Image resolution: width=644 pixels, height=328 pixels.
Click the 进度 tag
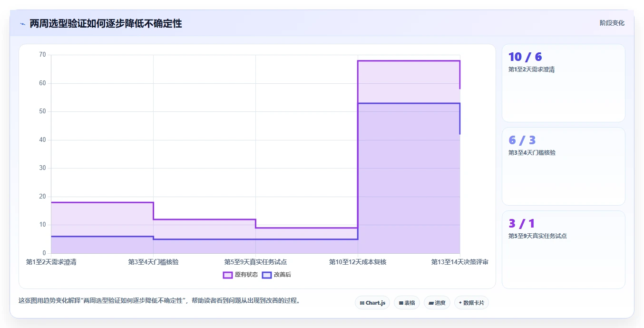coord(437,303)
